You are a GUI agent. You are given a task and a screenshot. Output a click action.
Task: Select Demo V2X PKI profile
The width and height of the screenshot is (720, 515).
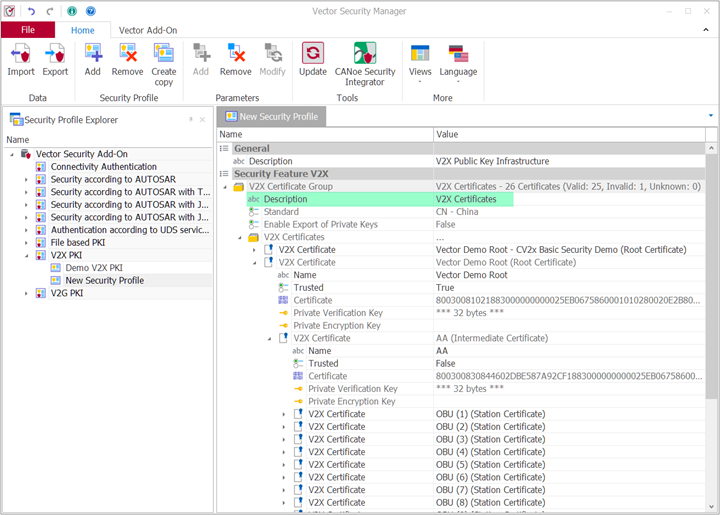pos(94,268)
